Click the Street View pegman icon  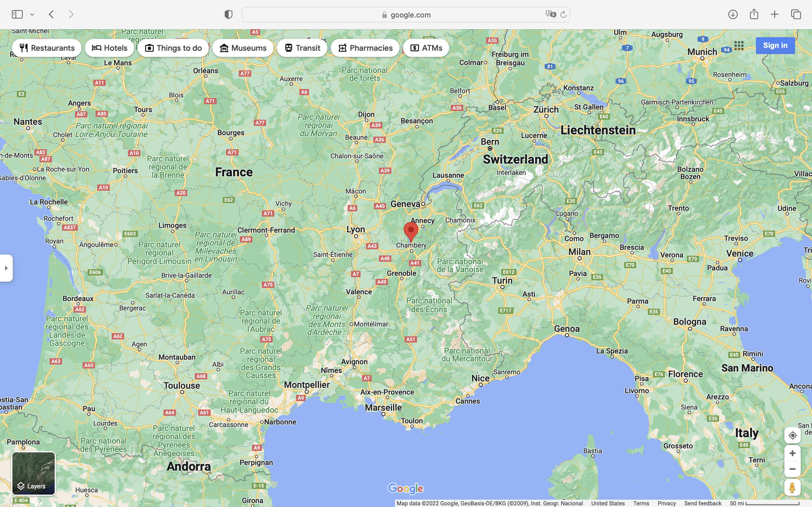click(792, 488)
